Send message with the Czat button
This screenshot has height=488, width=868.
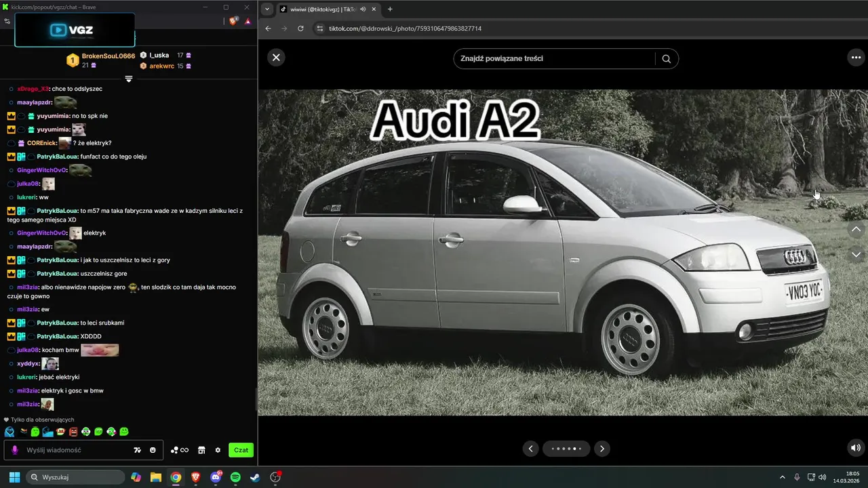coord(241,450)
